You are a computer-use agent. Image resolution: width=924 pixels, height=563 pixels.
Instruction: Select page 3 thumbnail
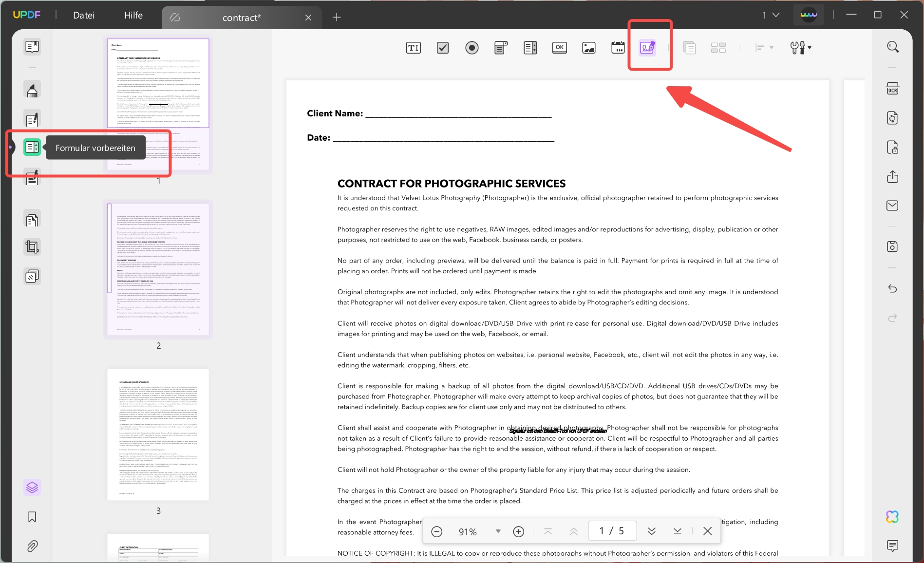tap(158, 434)
